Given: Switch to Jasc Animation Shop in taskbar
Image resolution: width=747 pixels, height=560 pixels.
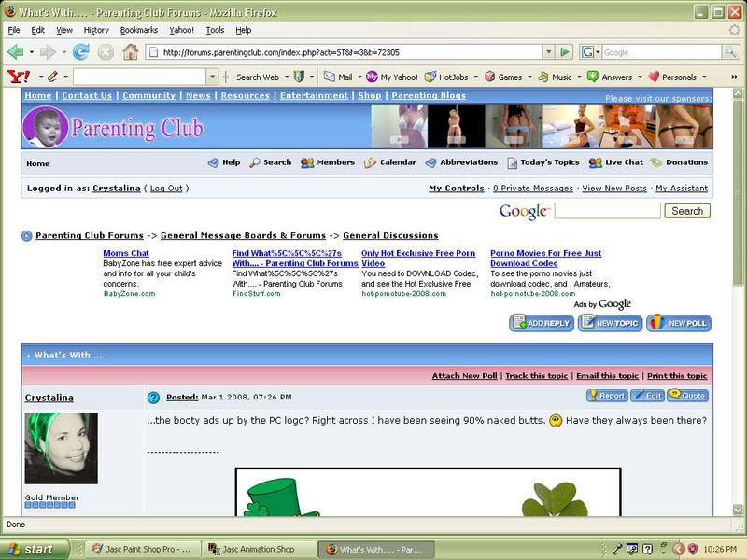Looking at the screenshot, I should [258, 550].
